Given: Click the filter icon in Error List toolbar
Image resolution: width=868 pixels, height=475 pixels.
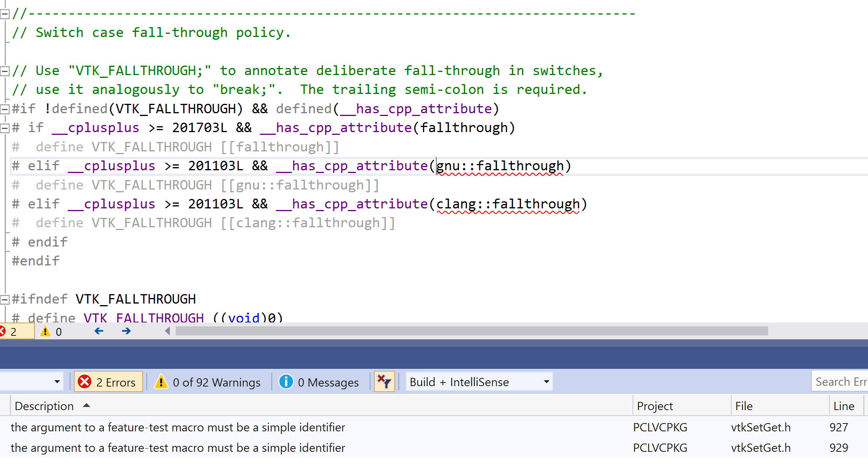Looking at the screenshot, I should (384, 381).
